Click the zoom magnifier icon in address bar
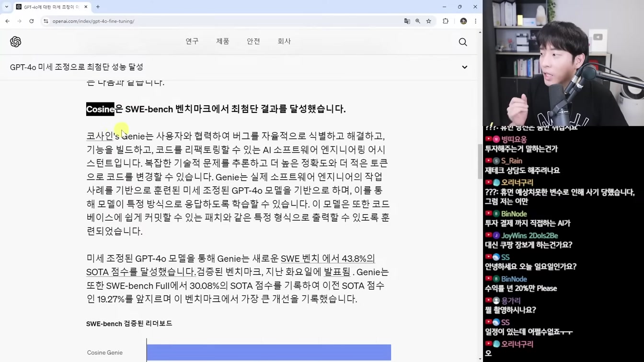This screenshot has width=644, height=362. [x=418, y=21]
